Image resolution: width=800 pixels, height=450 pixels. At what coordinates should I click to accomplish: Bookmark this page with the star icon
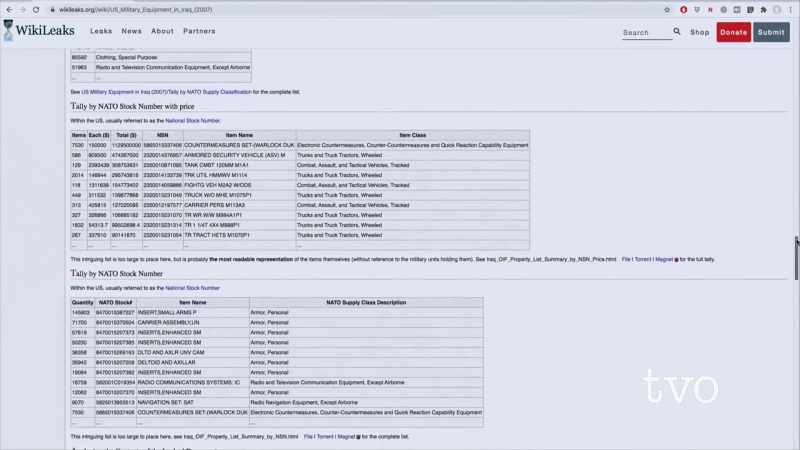[x=667, y=10]
